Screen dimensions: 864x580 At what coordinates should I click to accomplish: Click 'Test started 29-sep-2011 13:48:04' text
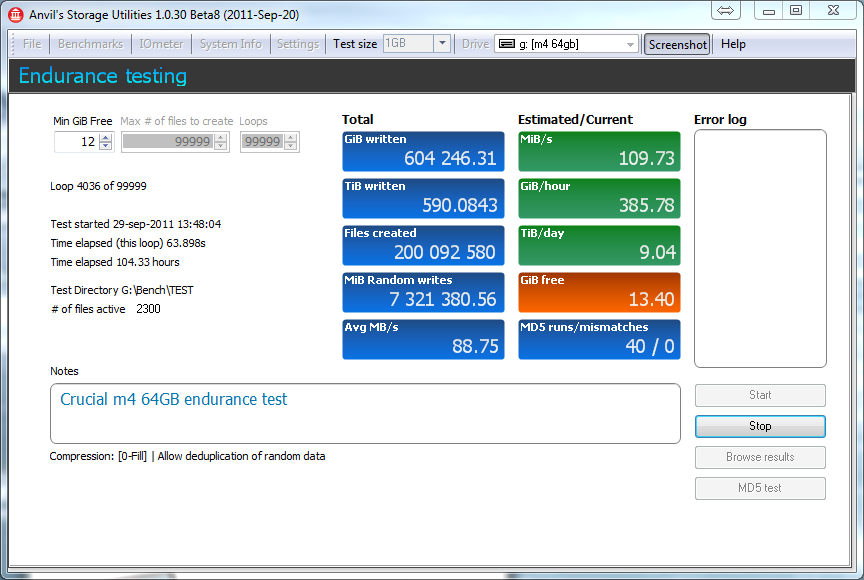click(x=136, y=224)
